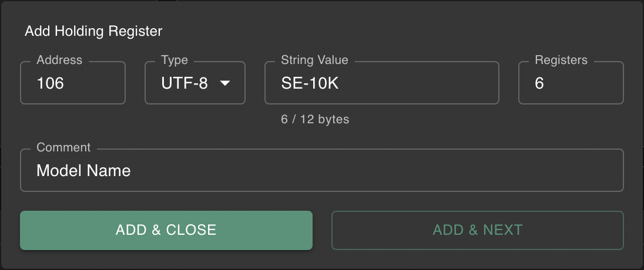The height and width of the screenshot is (270, 644).
Task: Click the 6 / 12 bytes helper text
Action: pyautogui.click(x=315, y=119)
